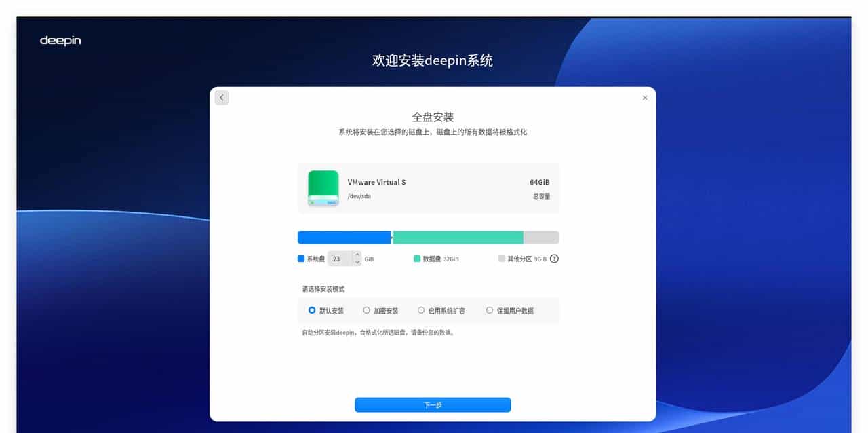Choose the 保留用户数据 option

click(x=490, y=310)
